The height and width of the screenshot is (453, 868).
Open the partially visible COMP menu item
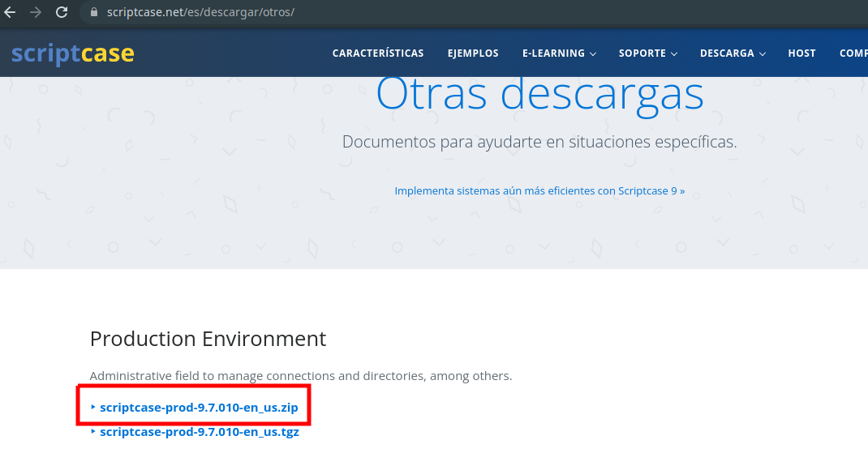(853, 53)
